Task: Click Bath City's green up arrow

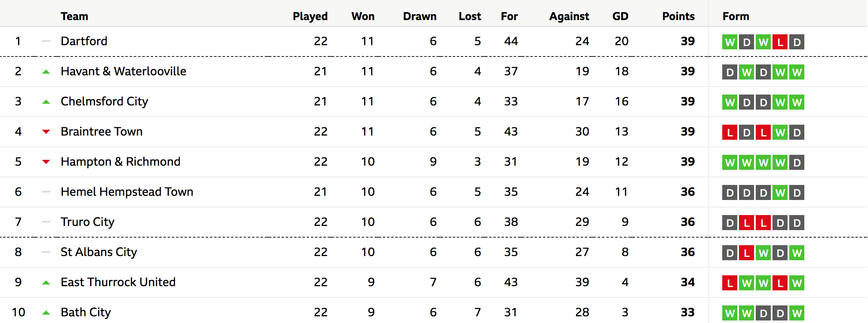Action: click(46, 313)
